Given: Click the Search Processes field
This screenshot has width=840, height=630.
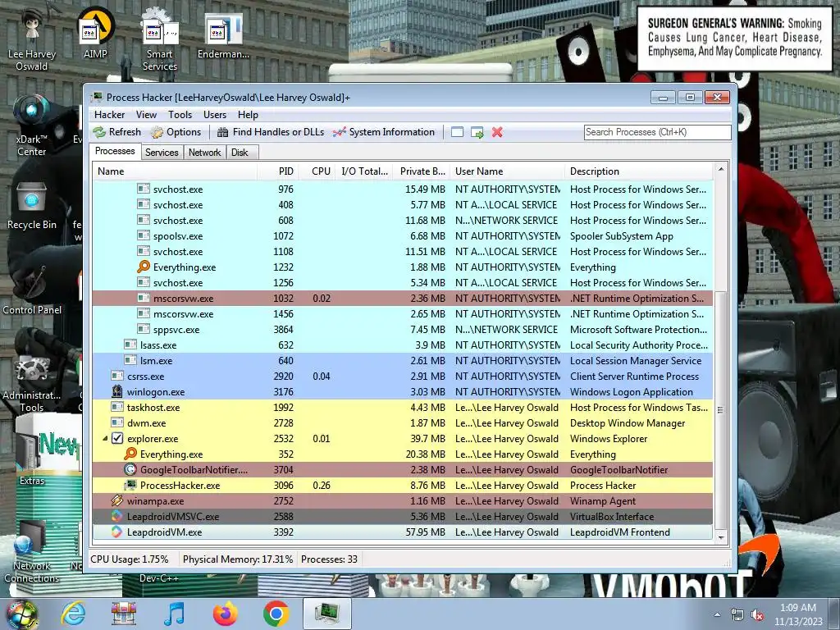Looking at the screenshot, I should [657, 132].
